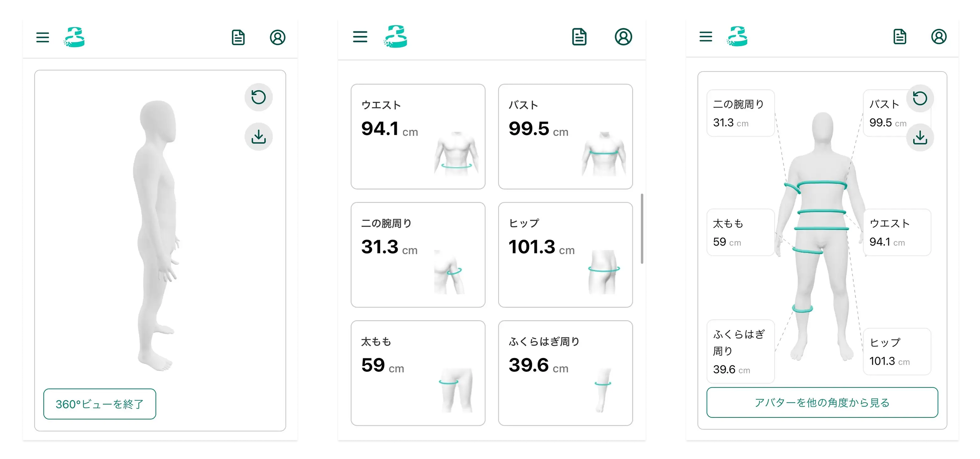Image resolution: width=980 pixels, height=459 pixels.
Task: Open user profile in the avatar overview screen
Action: coord(939,37)
